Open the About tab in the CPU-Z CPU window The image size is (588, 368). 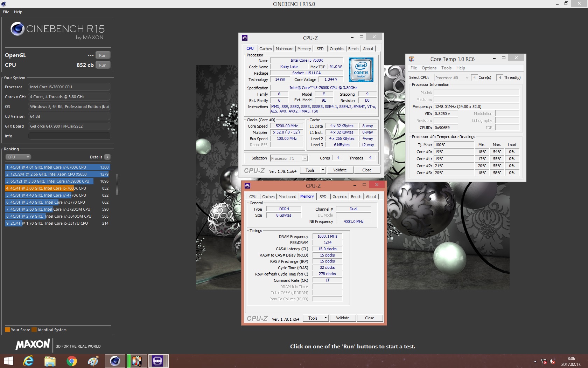(368, 49)
